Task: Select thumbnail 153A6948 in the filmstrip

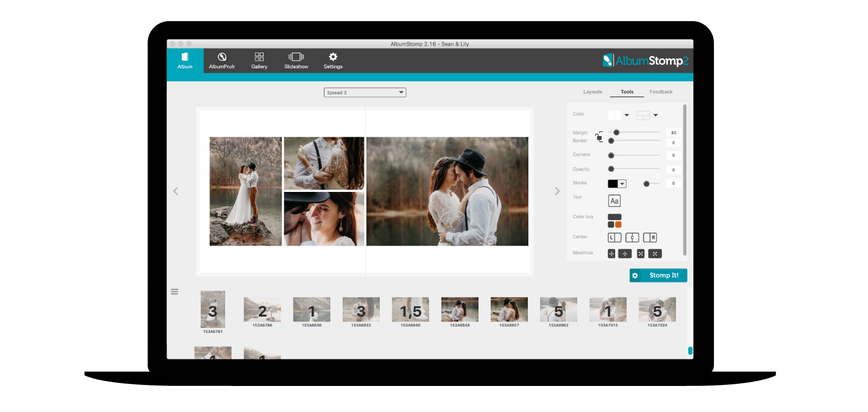Action: (459, 310)
